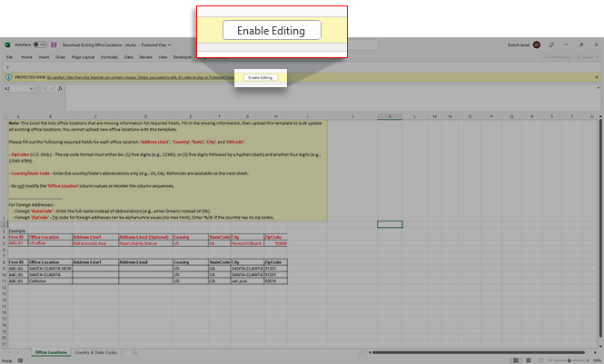Image resolution: width=604 pixels, height=364 pixels.
Task: Switch to the Data tab
Action: [129, 57]
